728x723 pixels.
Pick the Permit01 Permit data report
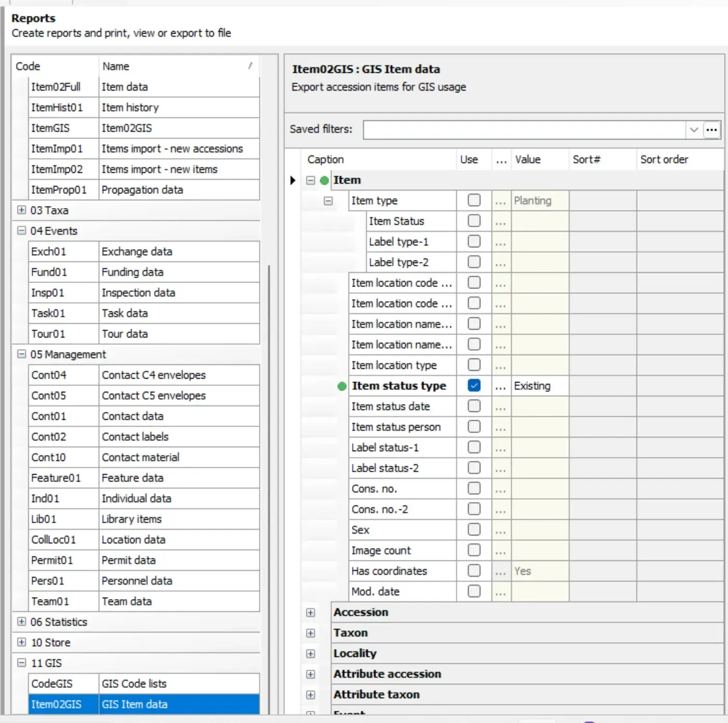(144, 560)
